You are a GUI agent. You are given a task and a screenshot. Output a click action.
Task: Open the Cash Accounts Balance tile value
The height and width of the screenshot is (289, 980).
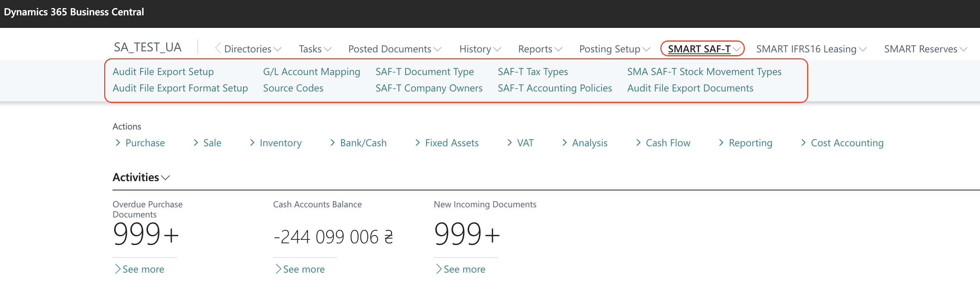tap(333, 236)
